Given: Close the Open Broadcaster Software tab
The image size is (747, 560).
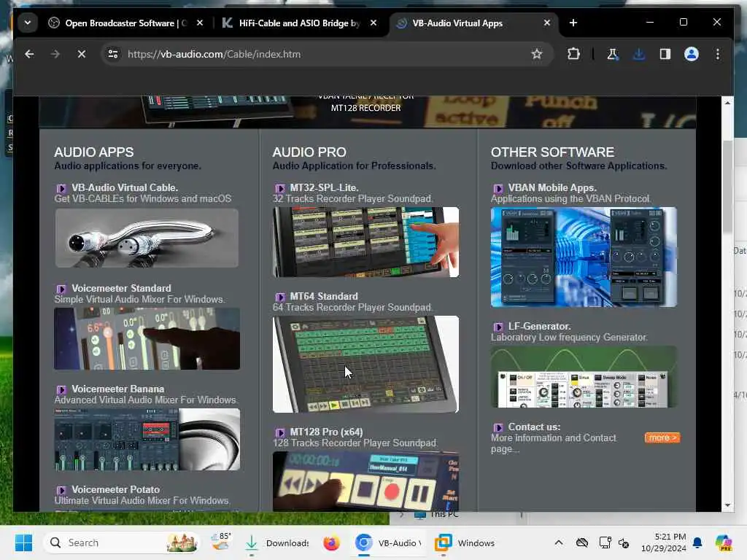Looking at the screenshot, I should coord(200,23).
